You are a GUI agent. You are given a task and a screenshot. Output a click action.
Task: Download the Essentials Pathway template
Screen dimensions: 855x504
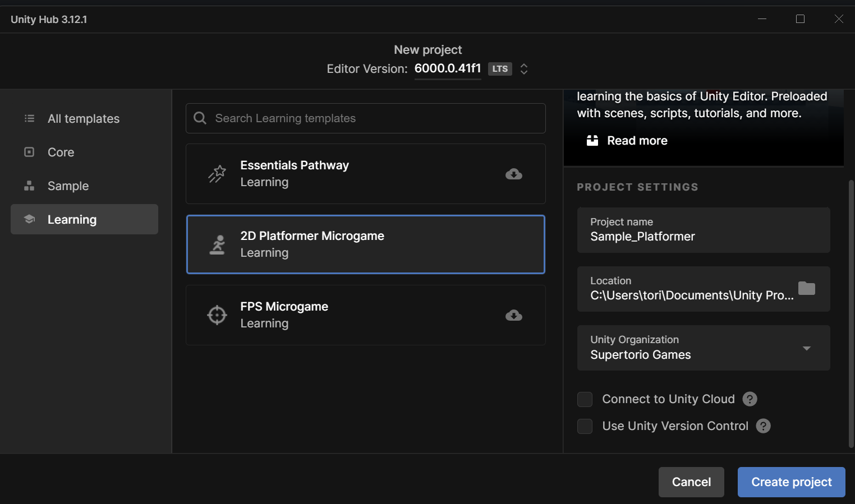pos(514,174)
